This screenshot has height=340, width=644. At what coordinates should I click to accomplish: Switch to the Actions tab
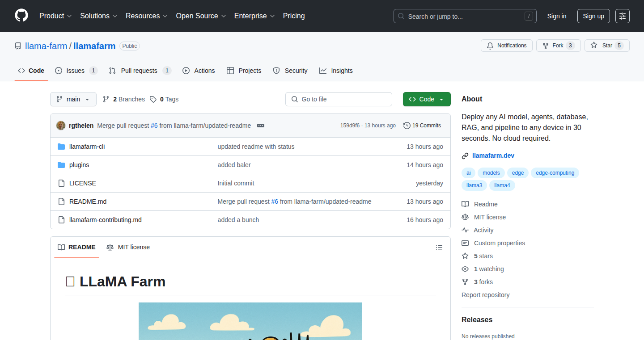(x=199, y=71)
